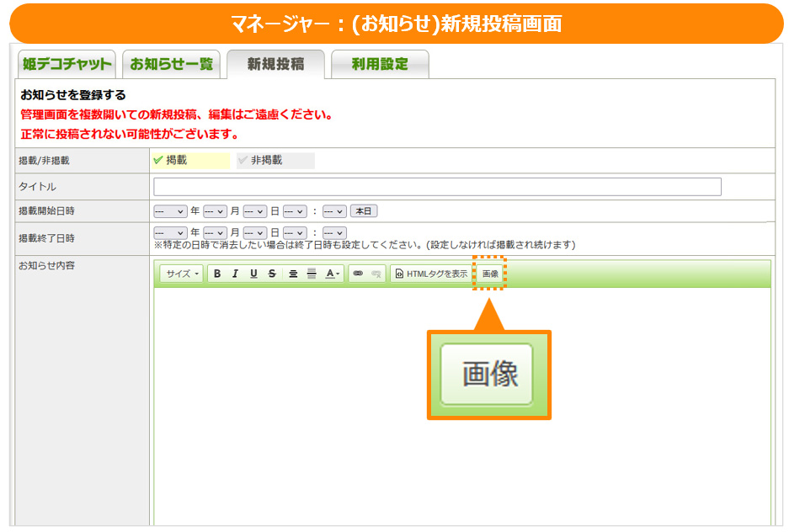Apply italic formatting in the editor toolbar
Viewport: 789px width, 532px height.
tap(235, 274)
